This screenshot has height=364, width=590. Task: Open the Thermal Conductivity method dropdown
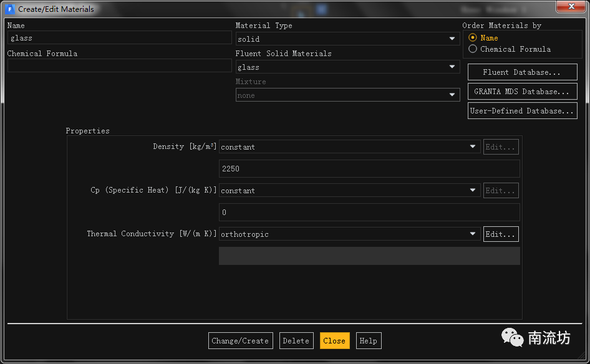[x=349, y=234]
